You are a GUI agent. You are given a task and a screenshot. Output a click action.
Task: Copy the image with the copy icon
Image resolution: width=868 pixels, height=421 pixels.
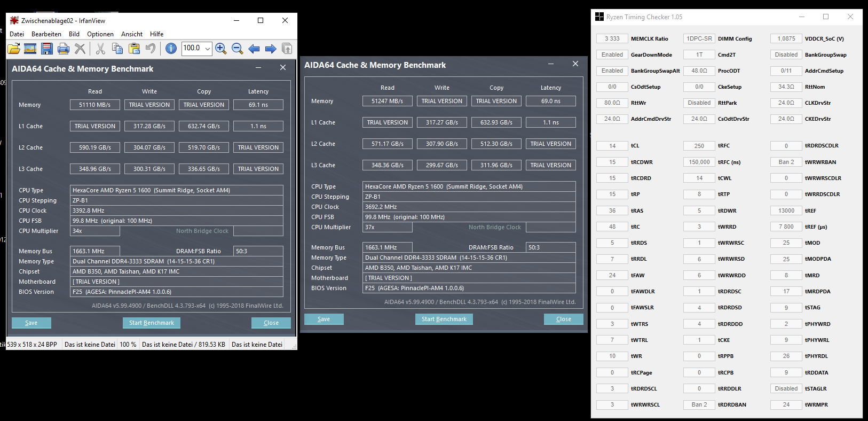click(117, 49)
